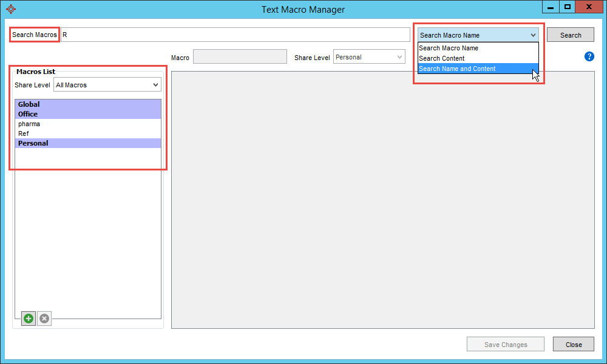
Task: Open the macro Share Level dropdown set to Personal
Action: click(369, 56)
